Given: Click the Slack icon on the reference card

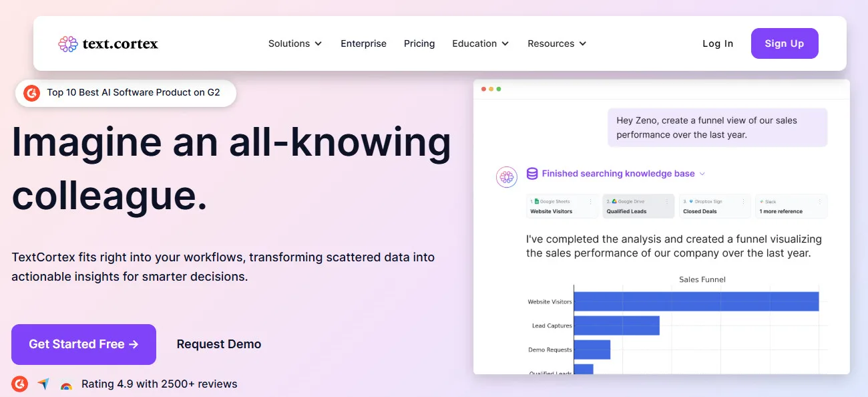Looking at the screenshot, I should 763,201.
